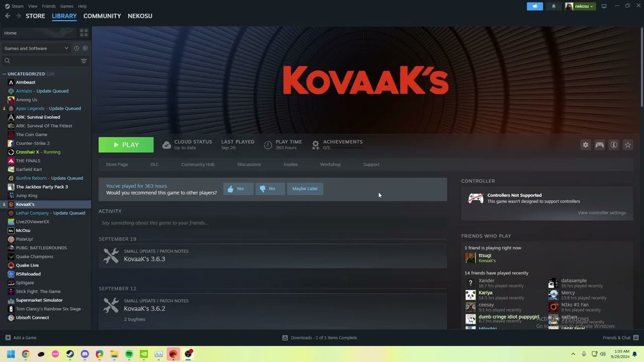Screen dimensions: 644x362
Task: Open Spotify from the taskbar
Action: tap(129, 354)
